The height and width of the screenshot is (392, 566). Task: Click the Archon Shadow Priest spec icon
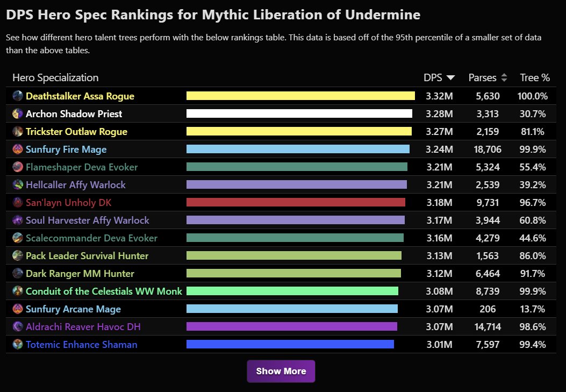pos(16,113)
